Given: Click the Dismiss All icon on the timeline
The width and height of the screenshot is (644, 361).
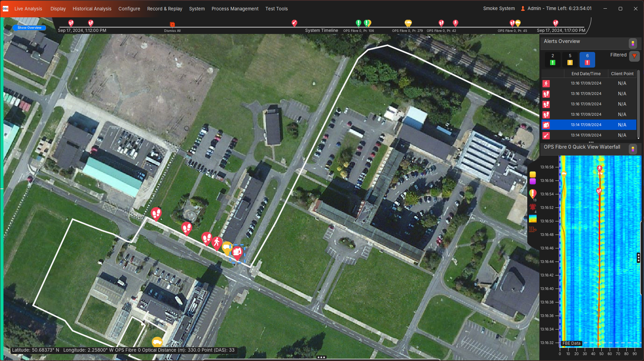Looking at the screenshot, I should point(172,25).
